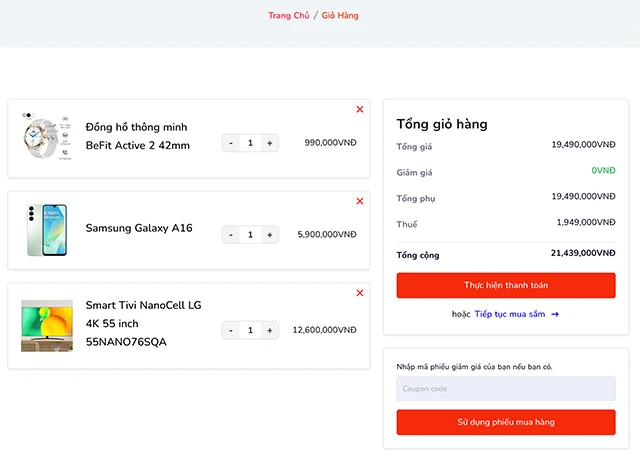Increase BeFit Active 2 watch quantity

click(269, 143)
